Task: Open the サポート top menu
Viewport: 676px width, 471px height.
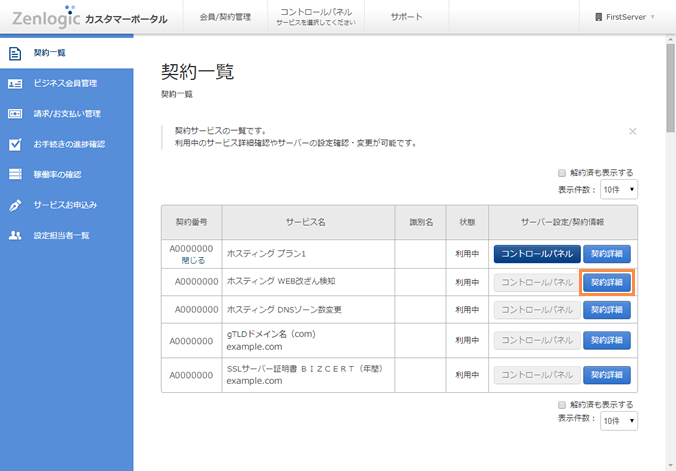Action: [x=407, y=17]
